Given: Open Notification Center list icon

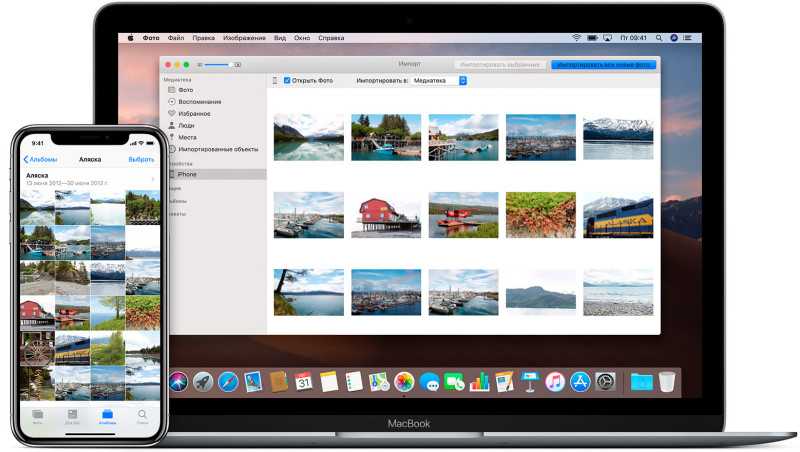Looking at the screenshot, I should [x=688, y=38].
